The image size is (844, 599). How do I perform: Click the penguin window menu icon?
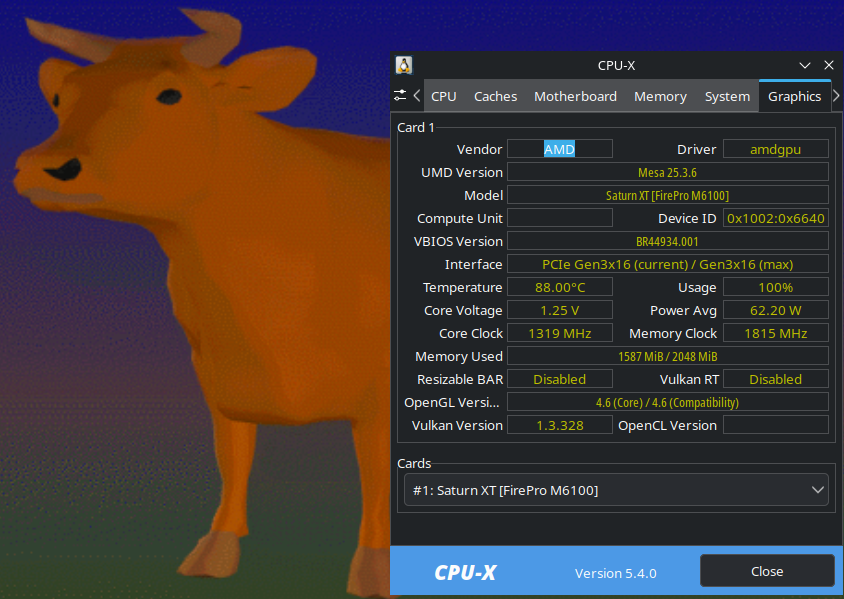[404, 65]
